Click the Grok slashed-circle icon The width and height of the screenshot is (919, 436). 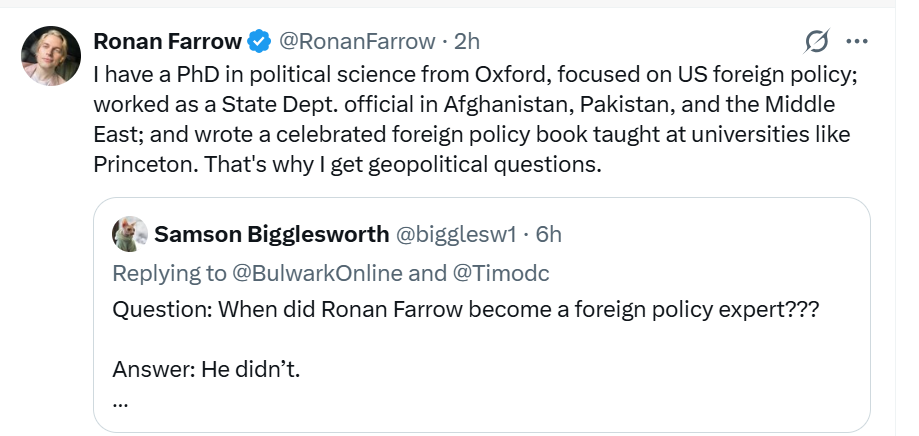pos(816,41)
